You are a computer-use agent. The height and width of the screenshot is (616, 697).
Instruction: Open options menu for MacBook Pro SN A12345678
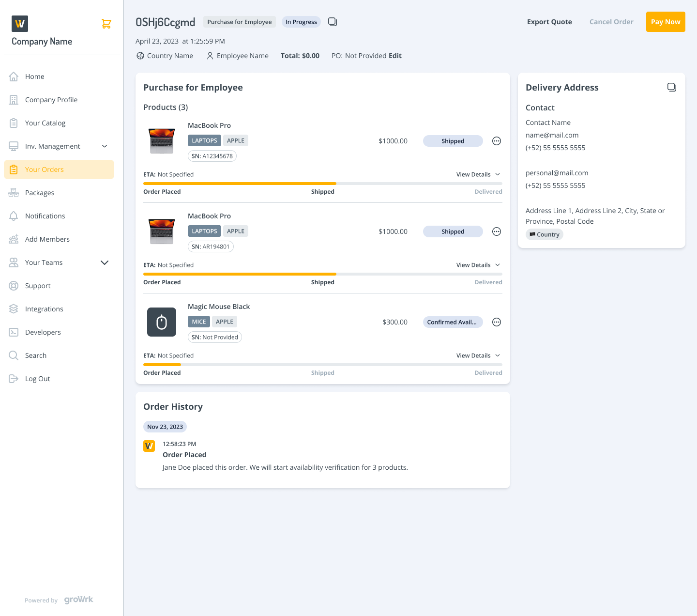tap(496, 141)
